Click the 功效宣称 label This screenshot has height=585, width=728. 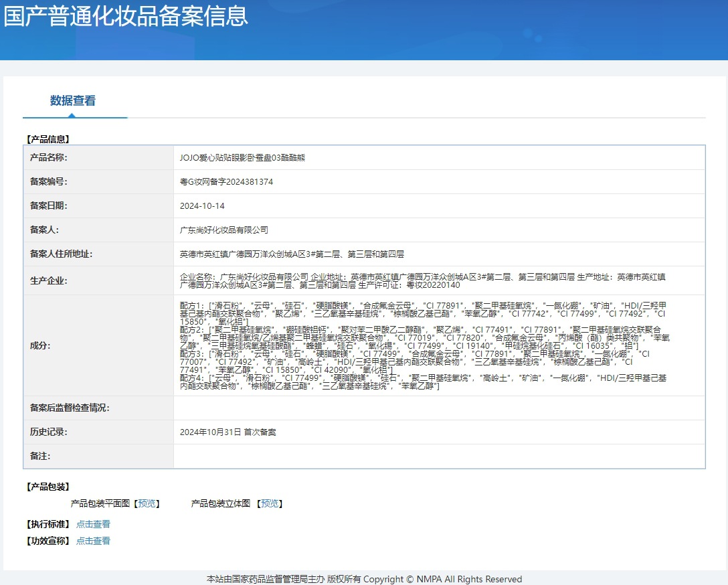coord(48,541)
